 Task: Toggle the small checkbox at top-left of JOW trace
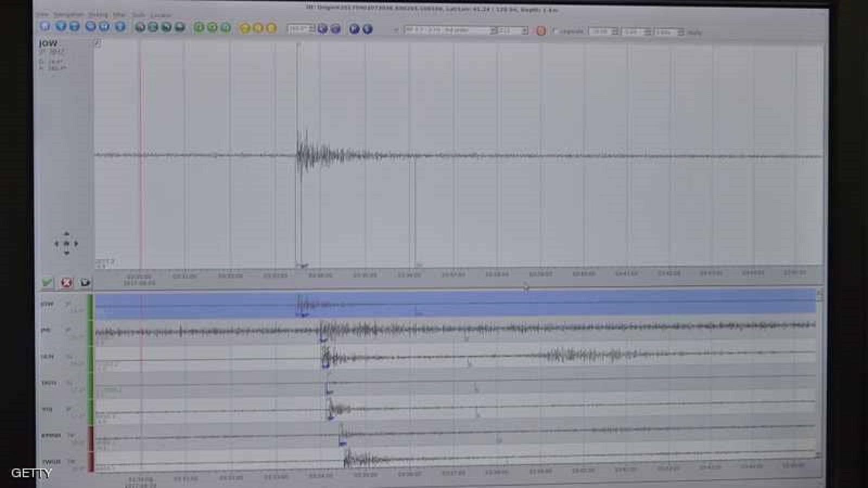[98, 43]
